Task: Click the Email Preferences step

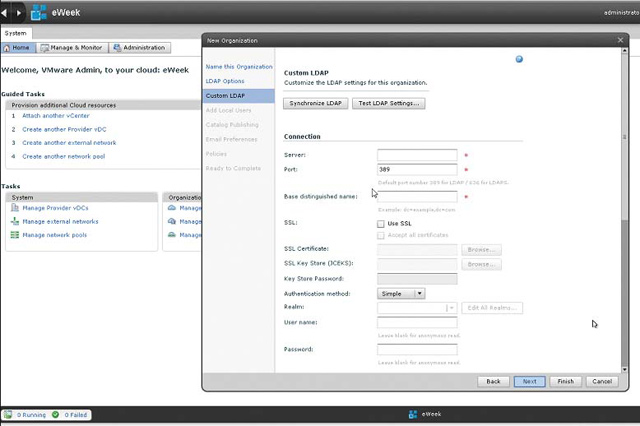Action: coord(231,139)
